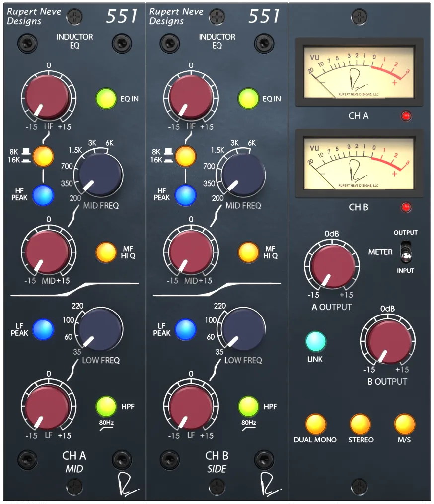Click CH A INDUCTOR EQ label

[74, 41]
